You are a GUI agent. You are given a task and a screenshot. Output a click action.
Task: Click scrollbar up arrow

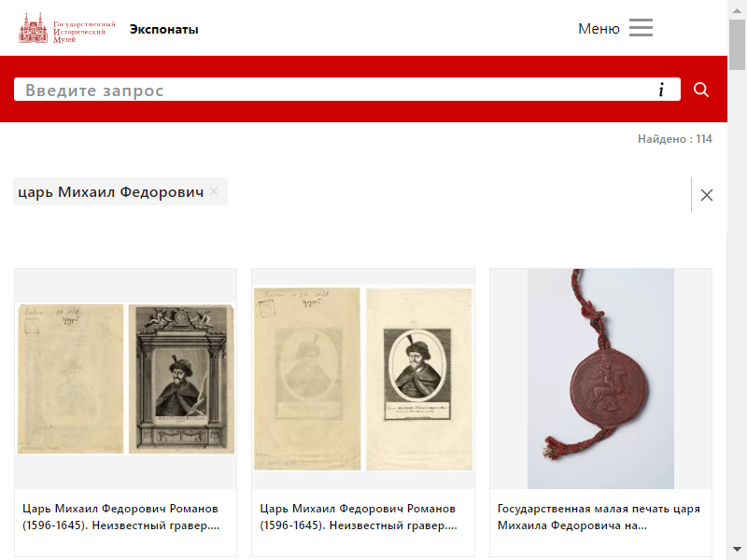click(x=737, y=10)
